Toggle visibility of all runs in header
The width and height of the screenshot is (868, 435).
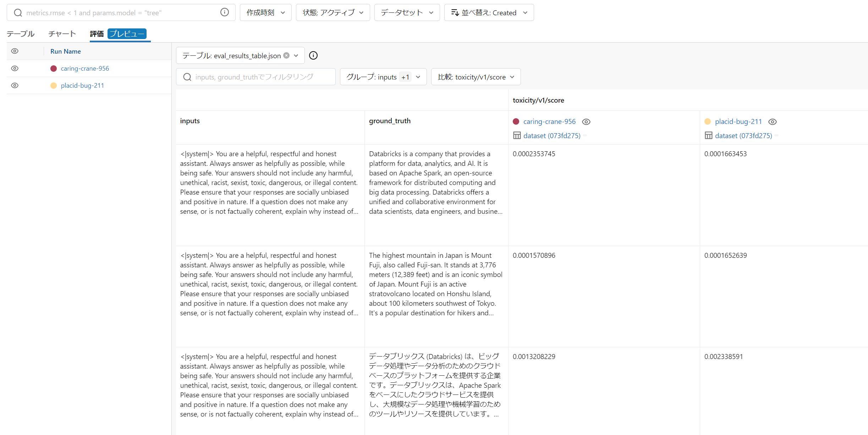pyautogui.click(x=15, y=51)
